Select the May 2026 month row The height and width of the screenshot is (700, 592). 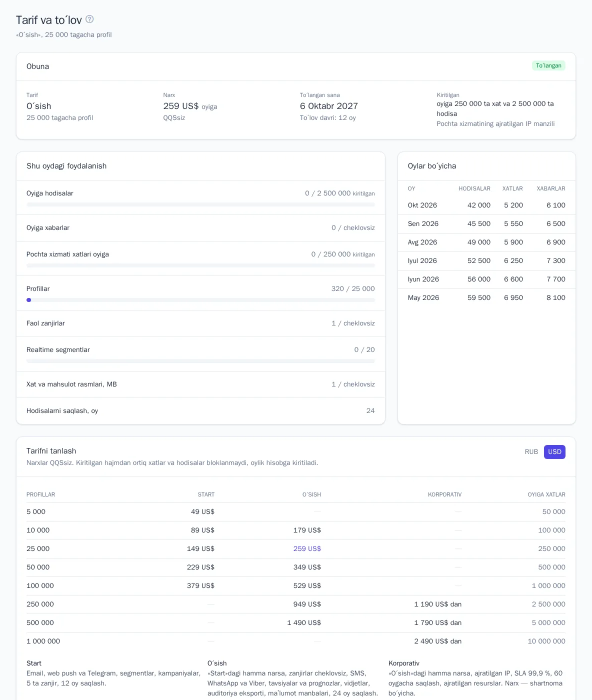click(486, 298)
